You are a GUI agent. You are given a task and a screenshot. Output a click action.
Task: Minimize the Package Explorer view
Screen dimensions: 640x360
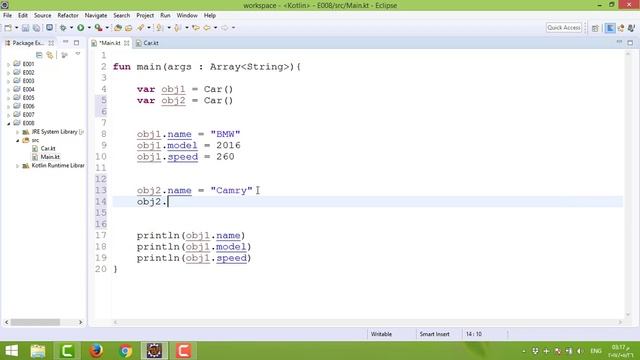[x=65, y=42]
